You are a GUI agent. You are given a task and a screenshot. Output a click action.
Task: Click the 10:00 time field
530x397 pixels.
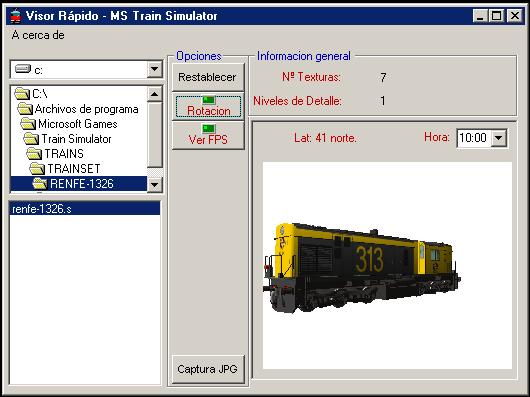tap(473, 138)
